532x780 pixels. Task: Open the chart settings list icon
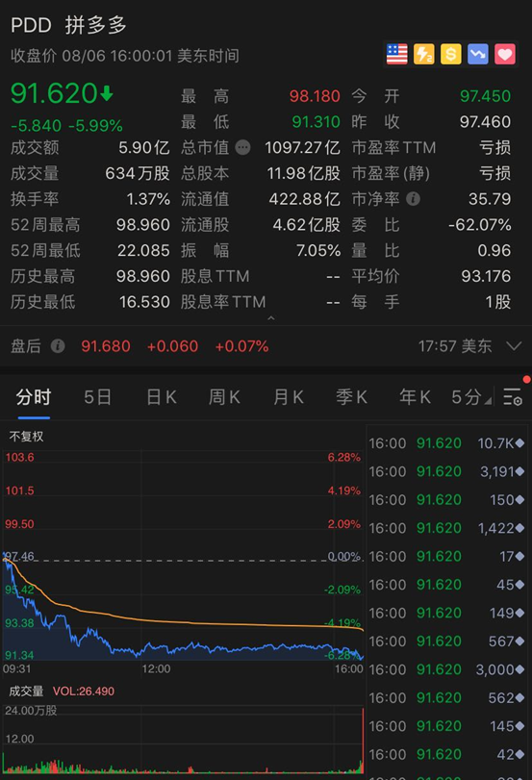tap(513, 397)
